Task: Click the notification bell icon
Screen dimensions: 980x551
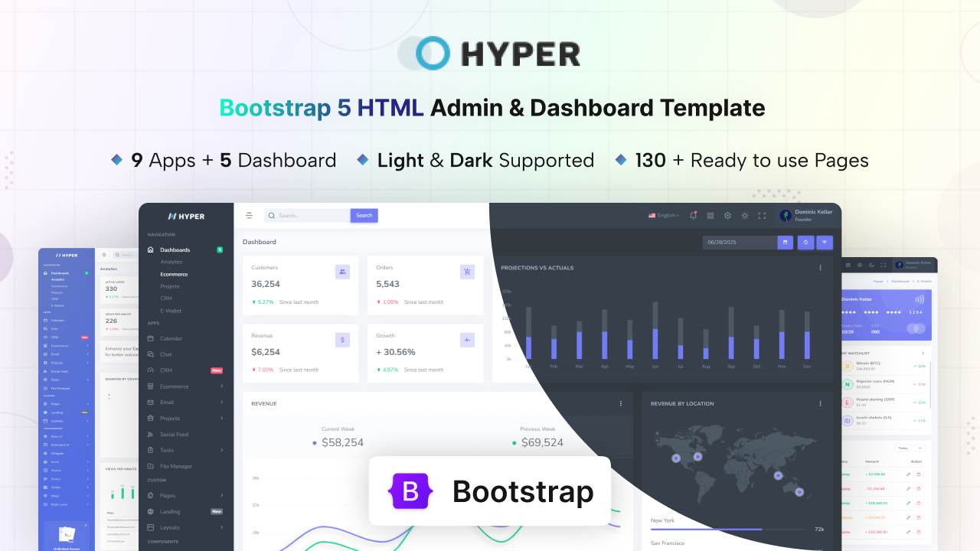Action: pyautogui.click(x=693, y=215)
